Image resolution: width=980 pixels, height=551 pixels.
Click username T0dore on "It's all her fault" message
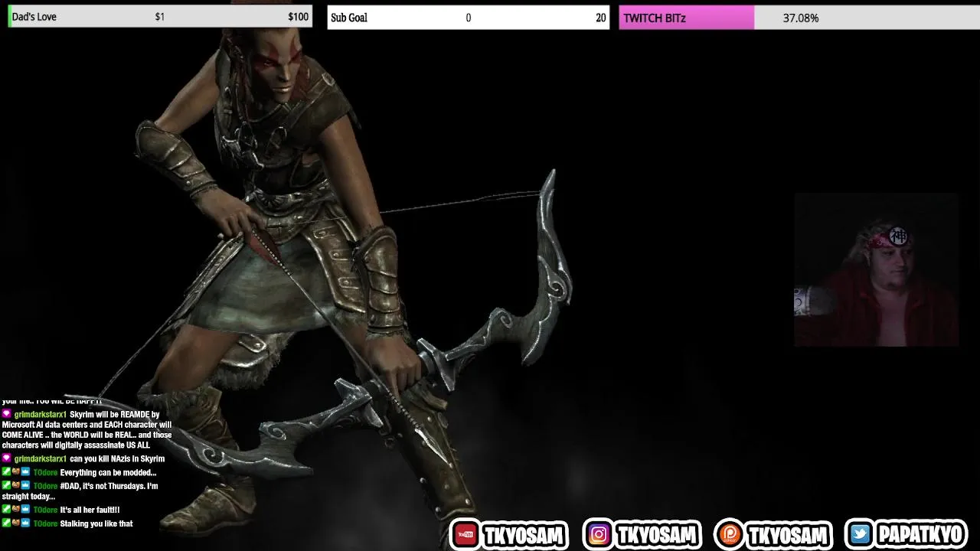coord(45,510)
